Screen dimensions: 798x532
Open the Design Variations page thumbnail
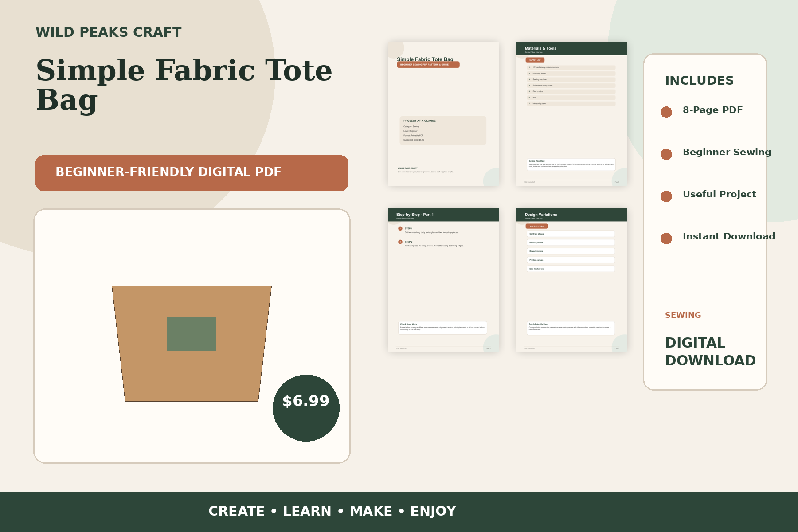click(x=572, y=280)
